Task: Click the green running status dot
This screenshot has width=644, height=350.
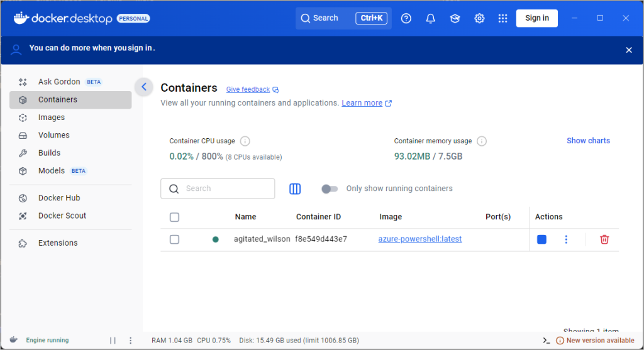Action: [215, 239]
